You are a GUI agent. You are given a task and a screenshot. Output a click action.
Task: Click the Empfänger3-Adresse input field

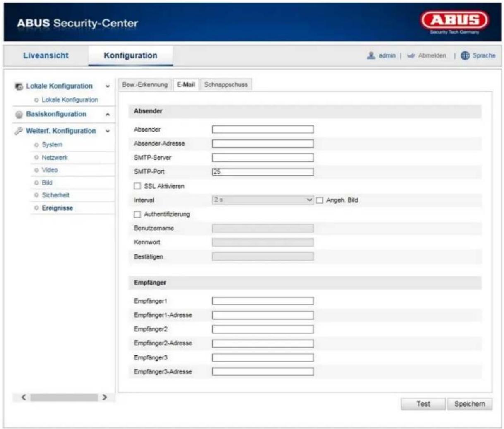point(263,371)
